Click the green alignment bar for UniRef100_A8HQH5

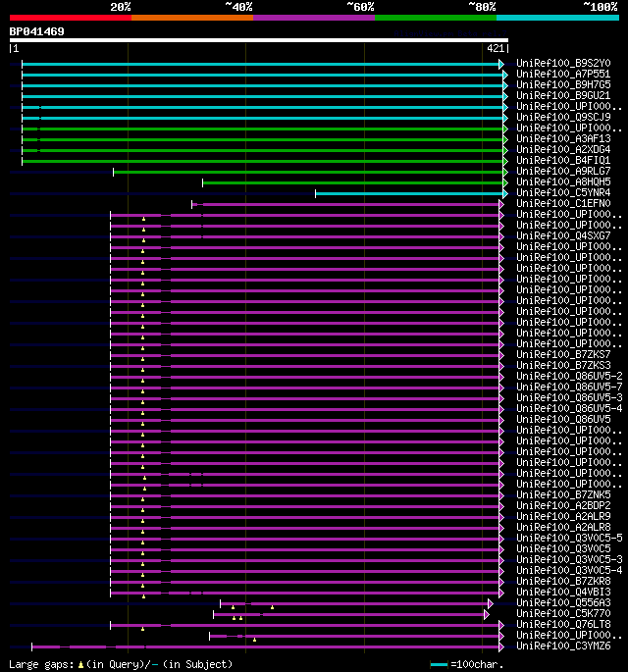point(353,183)
